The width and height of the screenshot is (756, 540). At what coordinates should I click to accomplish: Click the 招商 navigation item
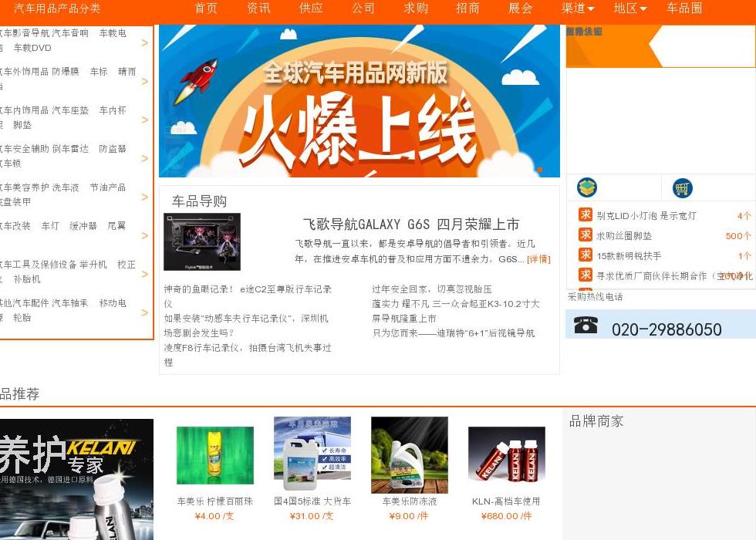(467, 8)
